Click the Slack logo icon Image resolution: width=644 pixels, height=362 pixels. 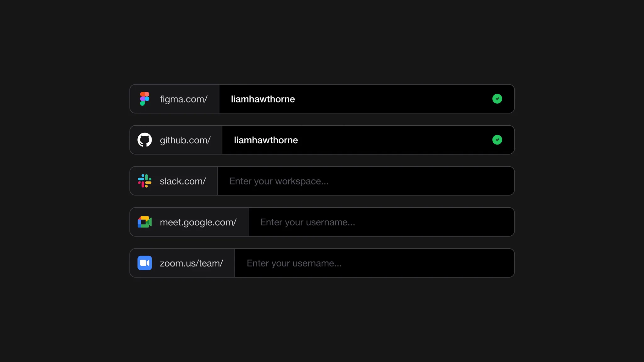click(x=145, y=181)
